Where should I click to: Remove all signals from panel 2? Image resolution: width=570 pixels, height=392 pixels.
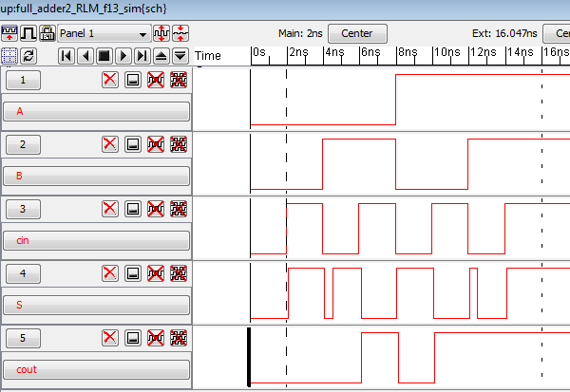(179, 144)
